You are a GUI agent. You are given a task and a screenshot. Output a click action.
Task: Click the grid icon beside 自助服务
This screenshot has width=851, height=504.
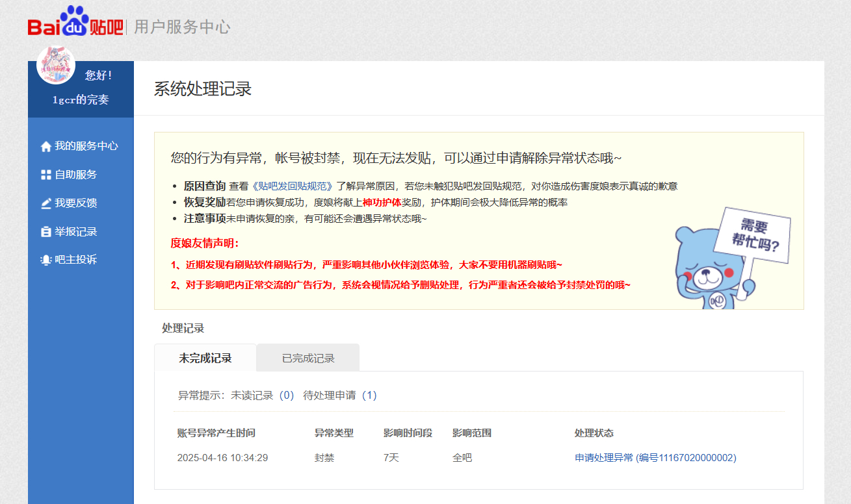tap(46, 175)
